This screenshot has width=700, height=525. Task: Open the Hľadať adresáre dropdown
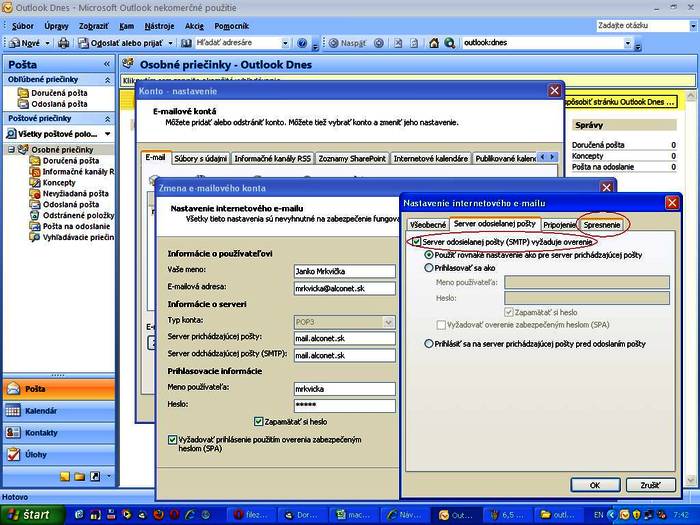[285, 43]
